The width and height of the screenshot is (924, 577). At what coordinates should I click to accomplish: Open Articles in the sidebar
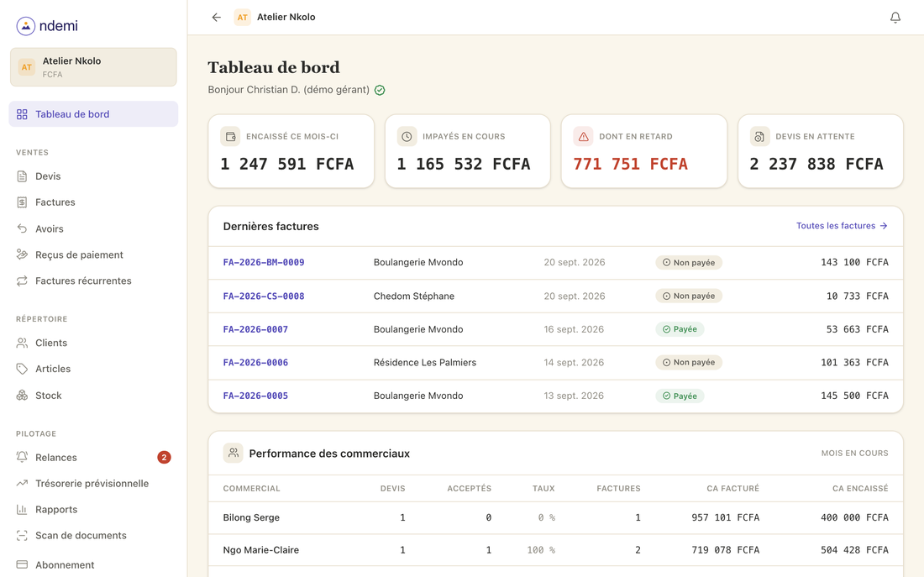click(93, 369)
